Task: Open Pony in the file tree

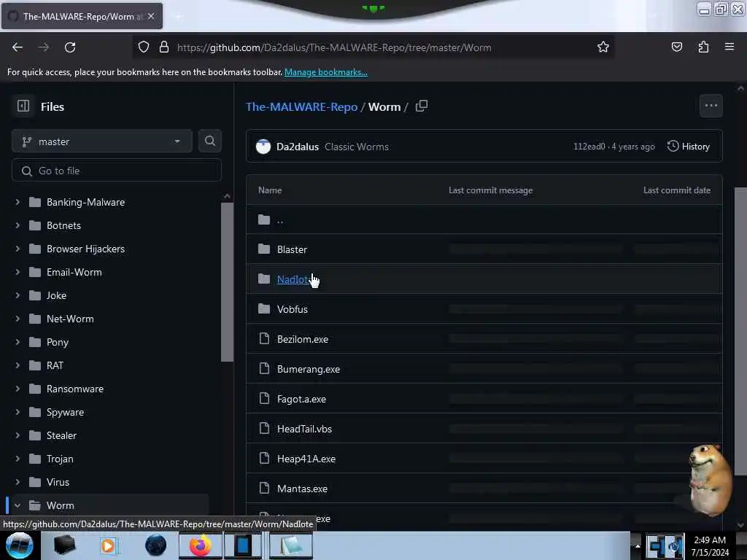Action: [x=58, y=342]
